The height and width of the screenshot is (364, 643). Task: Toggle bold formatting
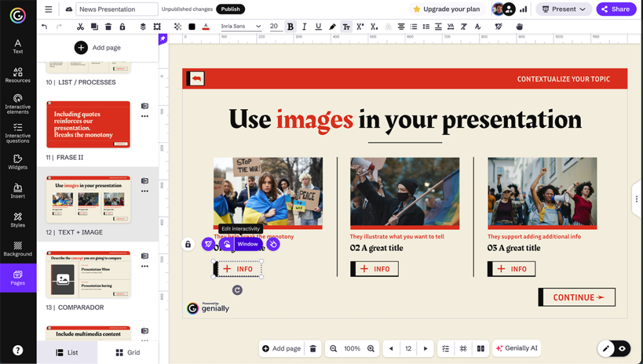pos(290,26)
